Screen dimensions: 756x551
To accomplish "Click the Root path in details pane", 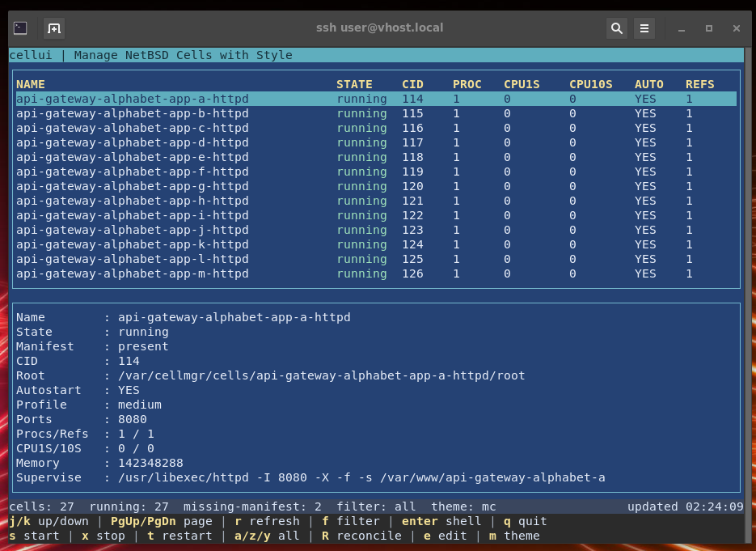I will pos(321,375).
